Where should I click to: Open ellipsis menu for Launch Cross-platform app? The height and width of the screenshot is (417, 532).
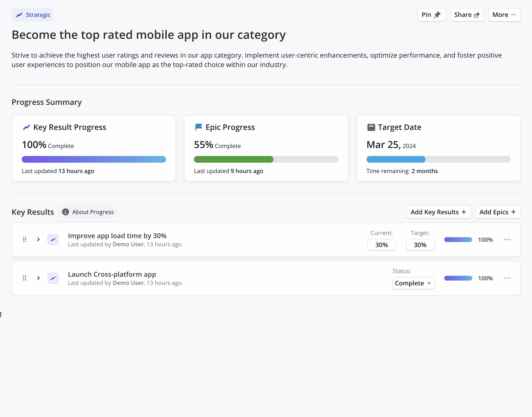click(x=507, y=278)
